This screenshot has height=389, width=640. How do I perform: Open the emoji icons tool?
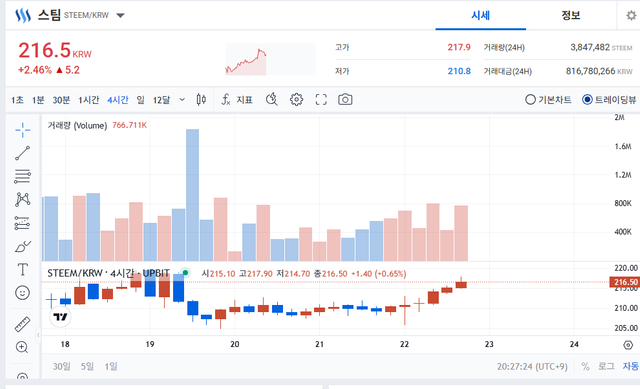coord(22,293)
